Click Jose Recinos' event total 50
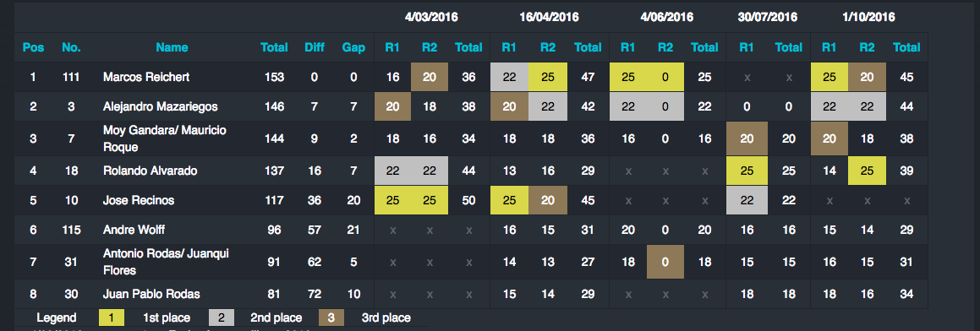 pyautogui.click(x=468, y=200)
